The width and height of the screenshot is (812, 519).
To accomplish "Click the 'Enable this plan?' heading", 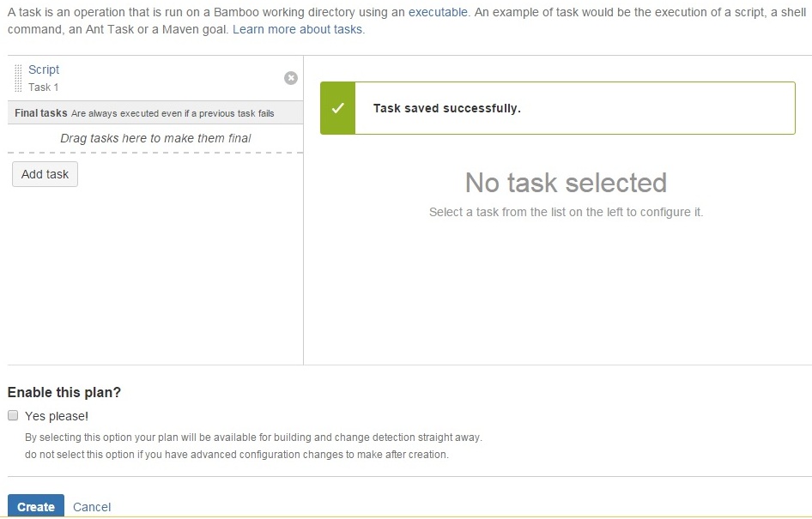I will point(64,392).
